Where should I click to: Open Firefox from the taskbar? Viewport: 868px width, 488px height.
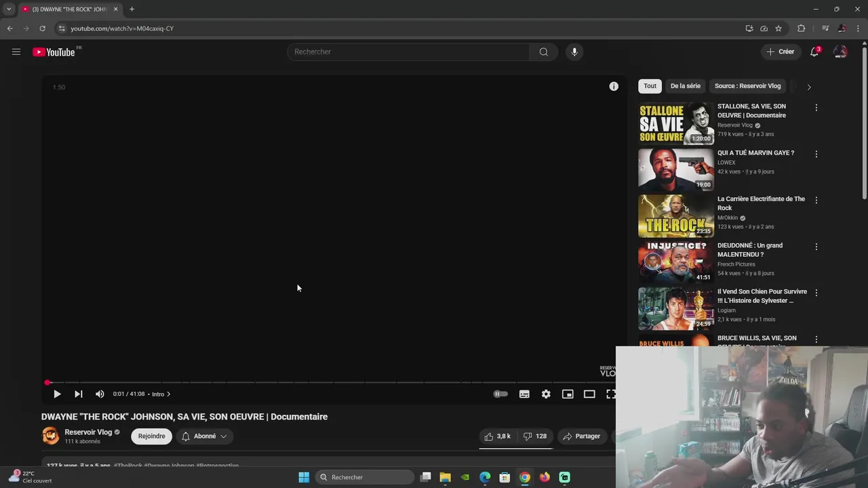click(x=545, y=477)
